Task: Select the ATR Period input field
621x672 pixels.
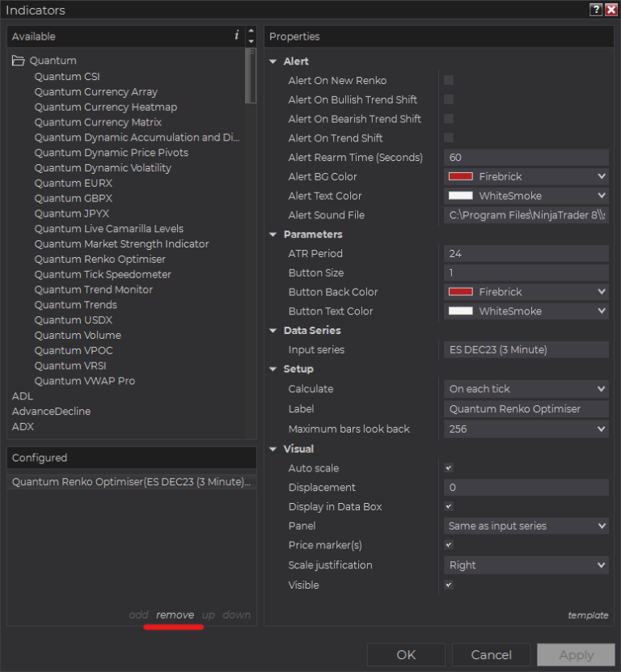Action: click(x=526, y=253)
